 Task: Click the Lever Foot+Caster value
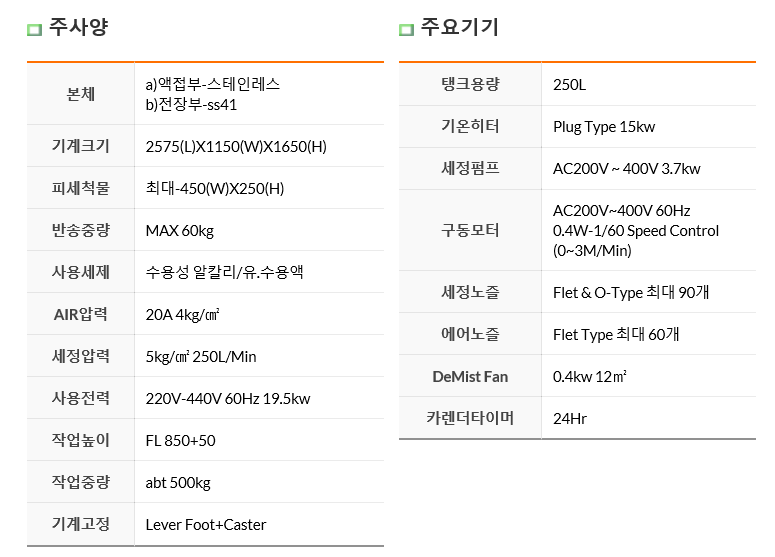tap(206, 525)
